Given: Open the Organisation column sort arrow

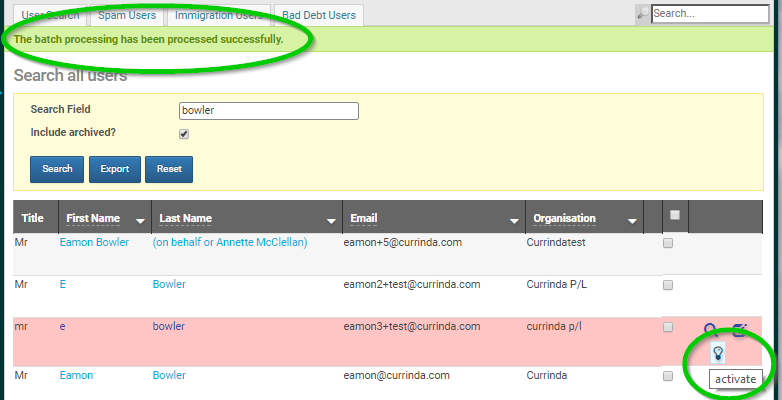Looking at the screenshot, I should [632, 220].
